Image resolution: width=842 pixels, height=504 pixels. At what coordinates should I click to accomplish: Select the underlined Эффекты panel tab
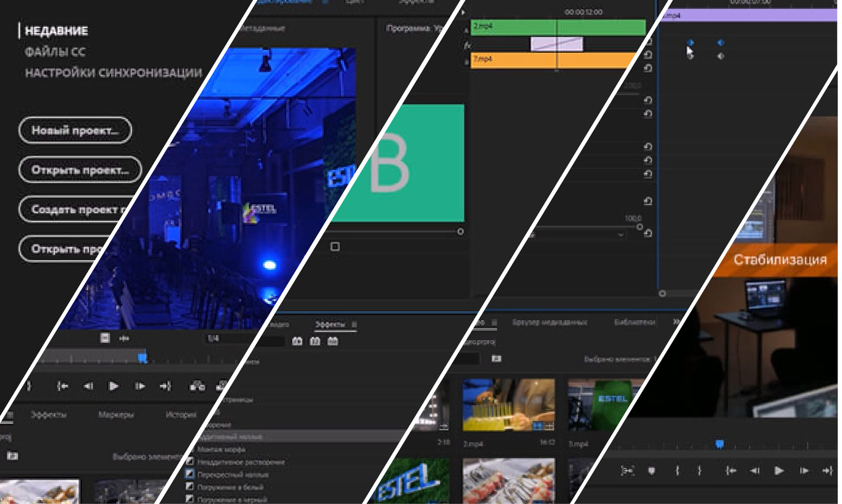click(x=330, y=325)
